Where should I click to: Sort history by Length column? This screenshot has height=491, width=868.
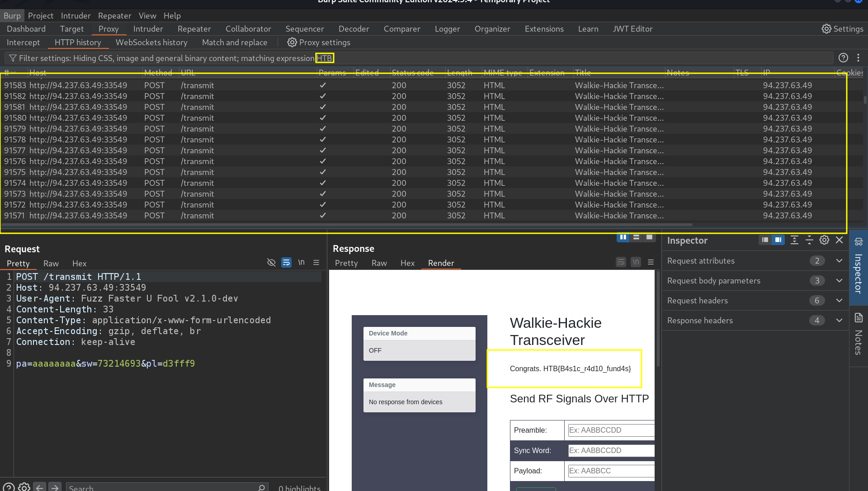[459, 73]
